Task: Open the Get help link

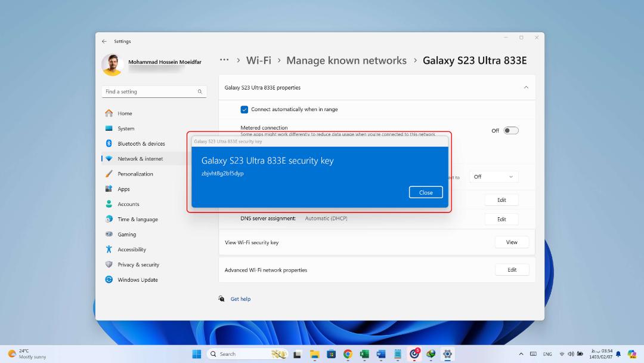Action: tap(240, 299)
